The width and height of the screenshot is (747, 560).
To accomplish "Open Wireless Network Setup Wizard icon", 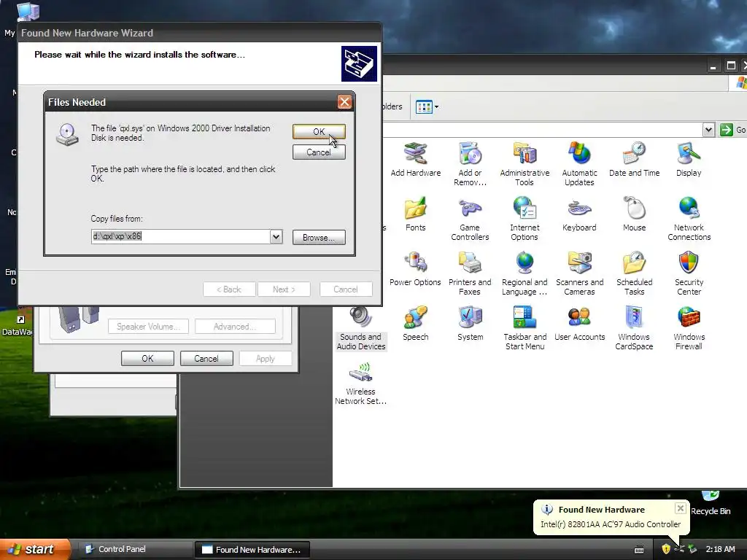I will [x=360, y=383].
